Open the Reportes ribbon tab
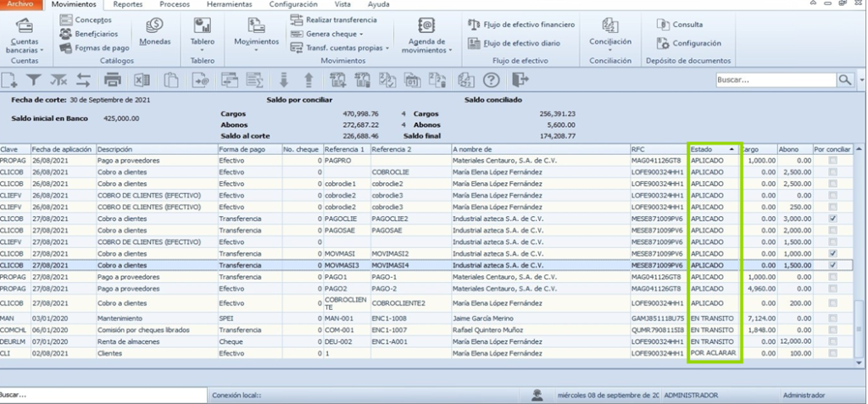Image resolution: width=868 pixels, height=404 pixels. pyautogui.click(x=127, y=4)
